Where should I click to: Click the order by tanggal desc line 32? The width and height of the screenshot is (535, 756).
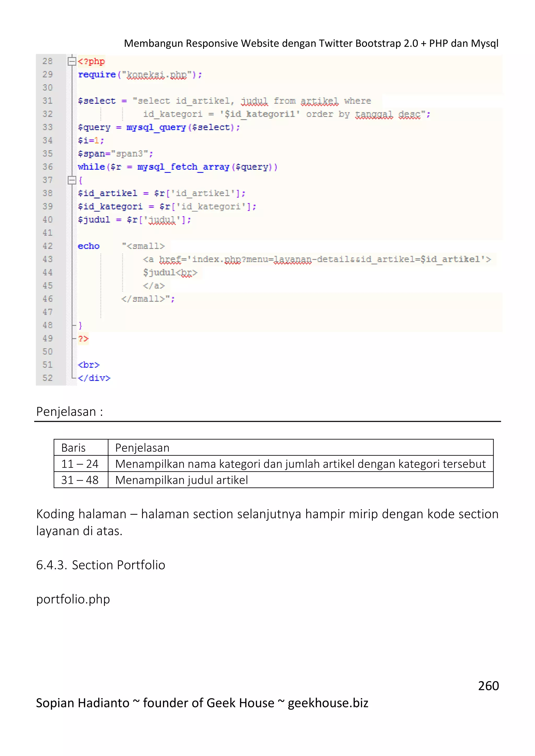click(287, 114)
